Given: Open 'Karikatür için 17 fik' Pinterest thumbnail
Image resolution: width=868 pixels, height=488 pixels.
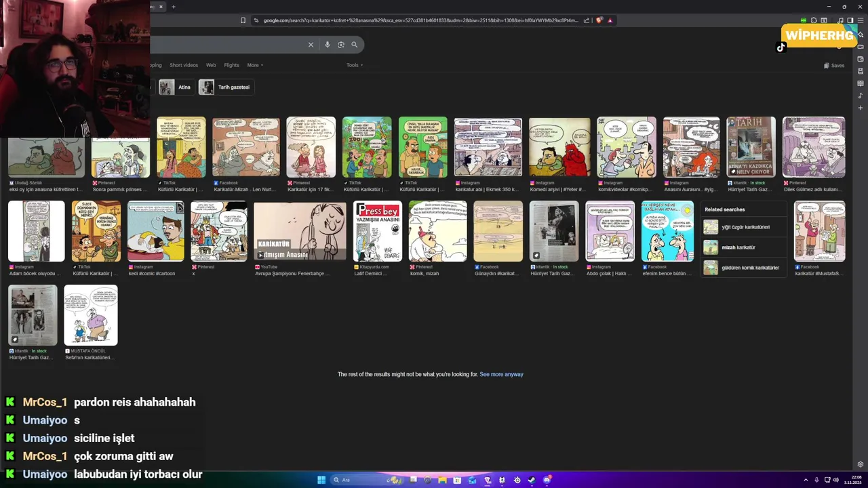Looking at the screenshot, I should [x=311, y=147].
